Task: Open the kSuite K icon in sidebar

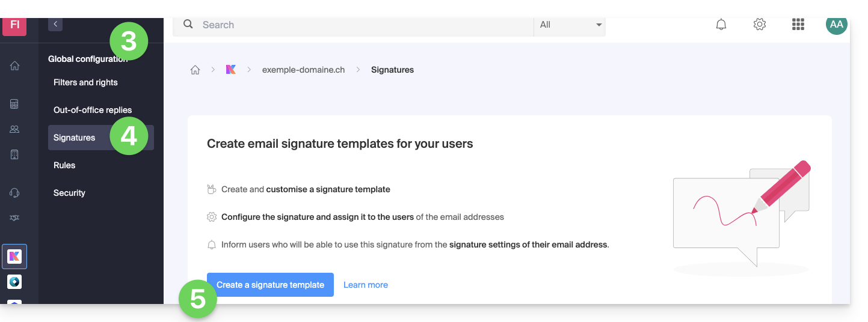Action: [14, 257]
